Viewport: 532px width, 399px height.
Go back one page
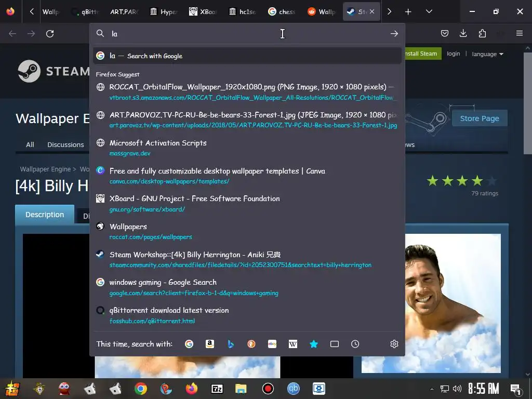[12, 34]
